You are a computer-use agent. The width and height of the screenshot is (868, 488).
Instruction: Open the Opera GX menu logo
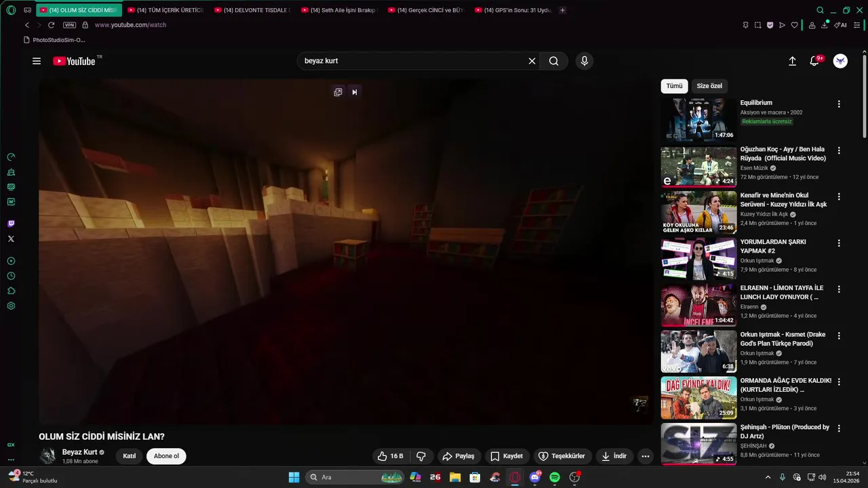pos(11,10)
